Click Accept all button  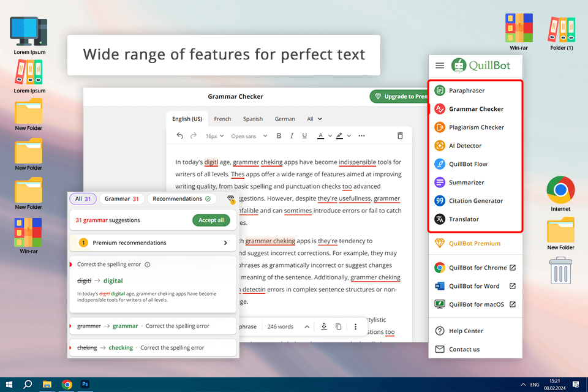pos(211,221)
